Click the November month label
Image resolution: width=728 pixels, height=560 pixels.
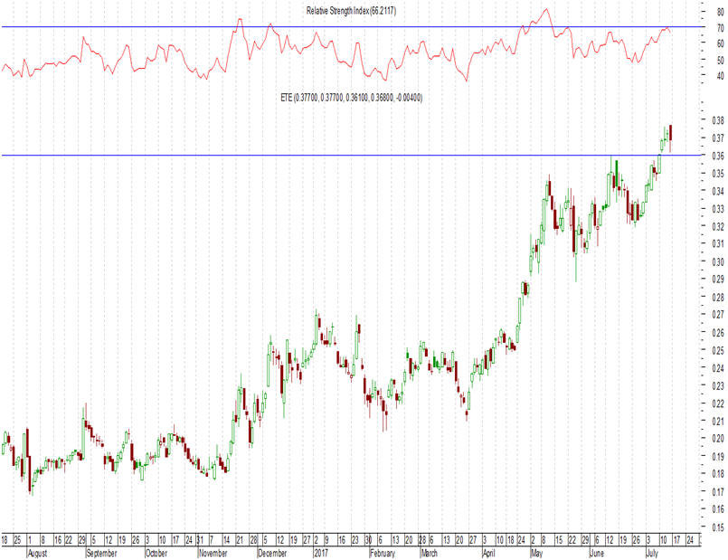pos(213,553)
